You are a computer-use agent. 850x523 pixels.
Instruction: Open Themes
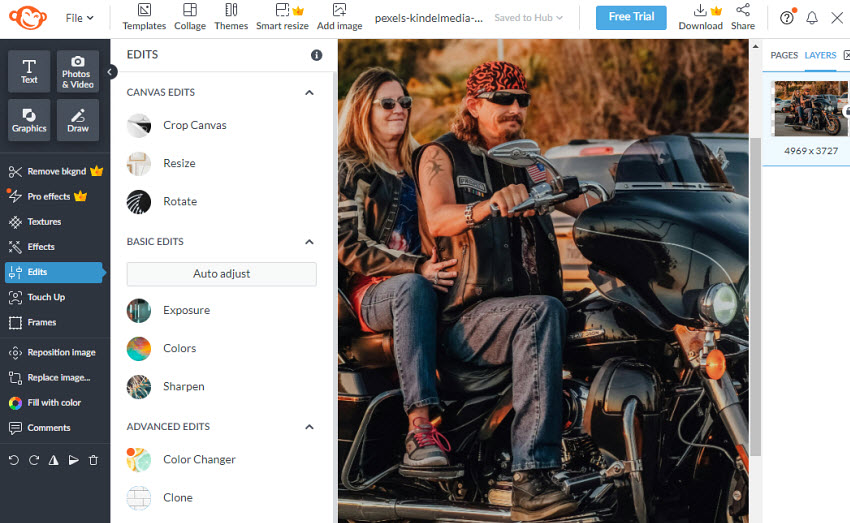[231, 17]
